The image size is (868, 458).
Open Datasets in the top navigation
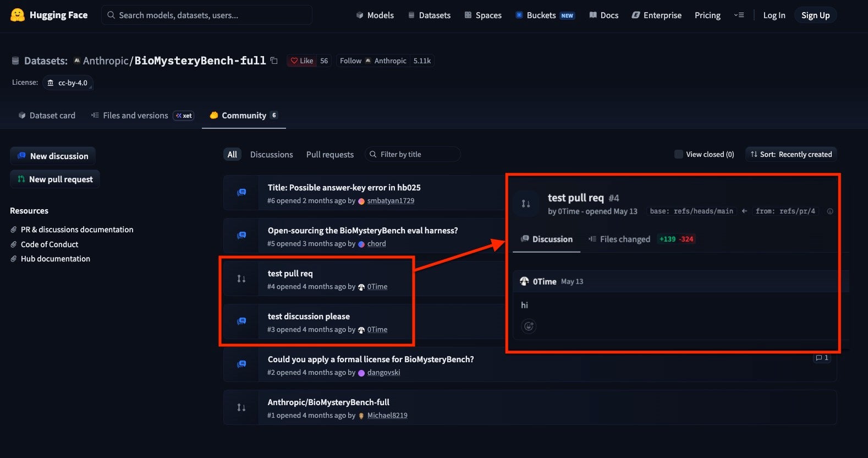(429, 15)
